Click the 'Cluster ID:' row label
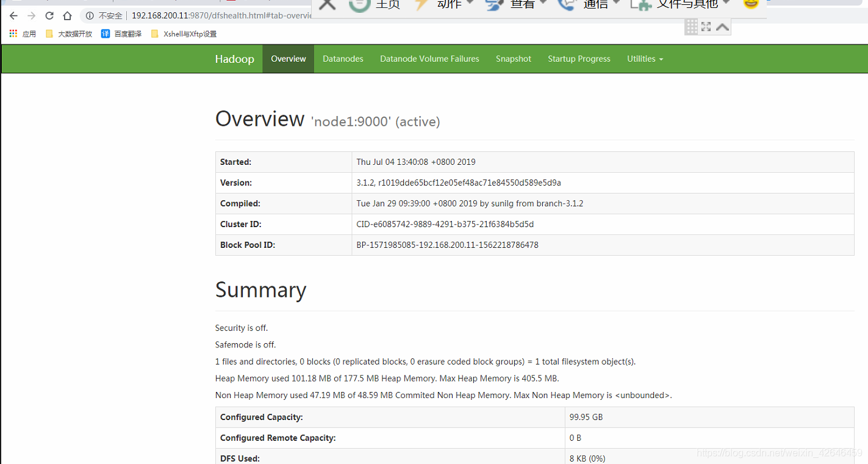This screenshot has height=464, width=868. click(x=241, y=225)
